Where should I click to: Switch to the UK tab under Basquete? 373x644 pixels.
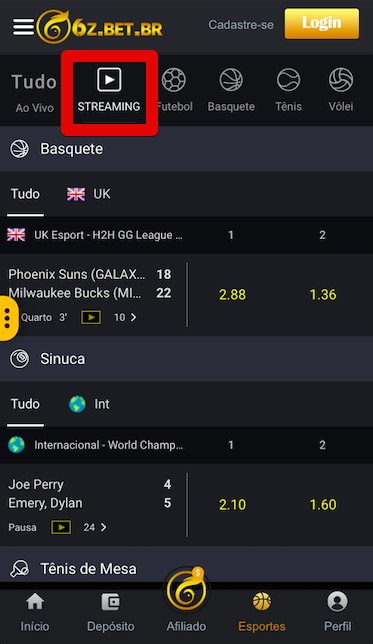click(x=89, y=194)
